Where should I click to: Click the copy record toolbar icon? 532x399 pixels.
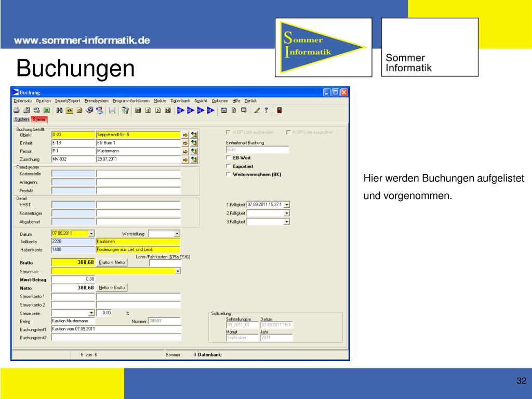tap(99, 110)
